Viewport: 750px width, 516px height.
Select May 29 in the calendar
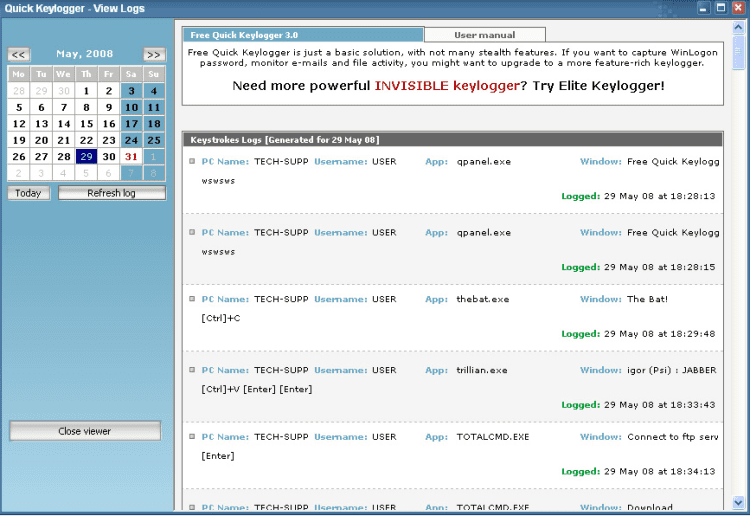click(86, 156)
